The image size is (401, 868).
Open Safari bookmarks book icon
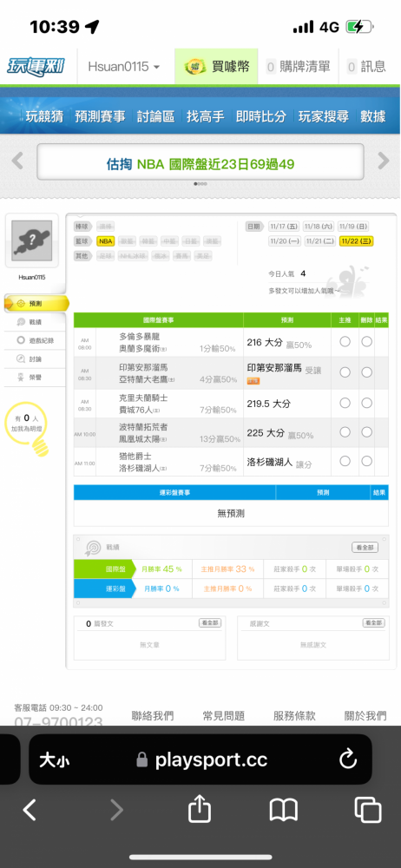pos(284,811)
